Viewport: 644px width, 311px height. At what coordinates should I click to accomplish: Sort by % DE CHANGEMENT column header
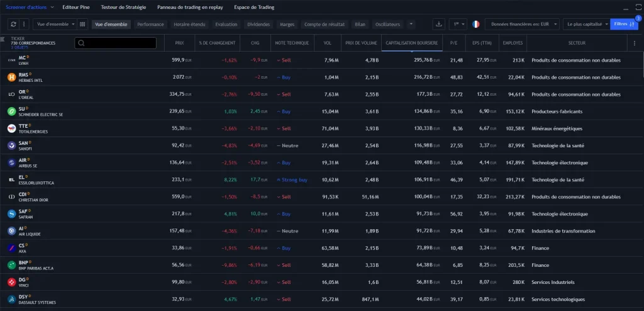[x=217, y=43]
